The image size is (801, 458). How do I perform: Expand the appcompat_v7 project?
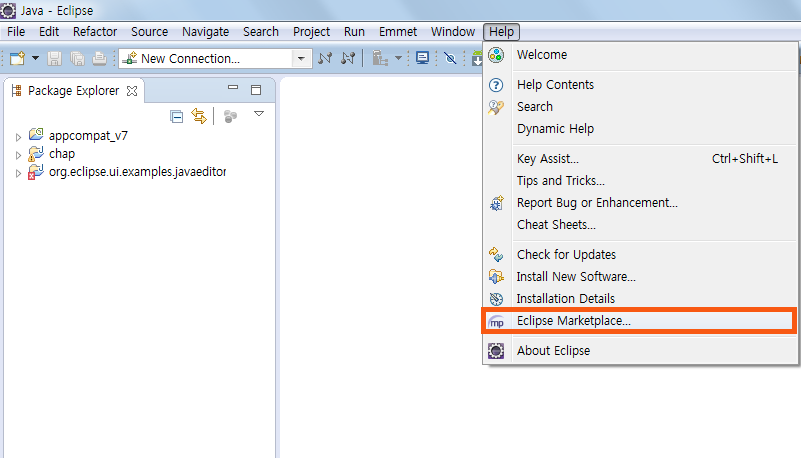pyautogui.click(x=18, y=137)
